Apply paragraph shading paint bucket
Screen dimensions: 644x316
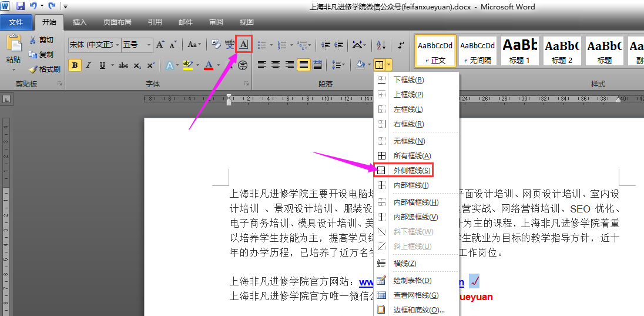pos(360,65)
